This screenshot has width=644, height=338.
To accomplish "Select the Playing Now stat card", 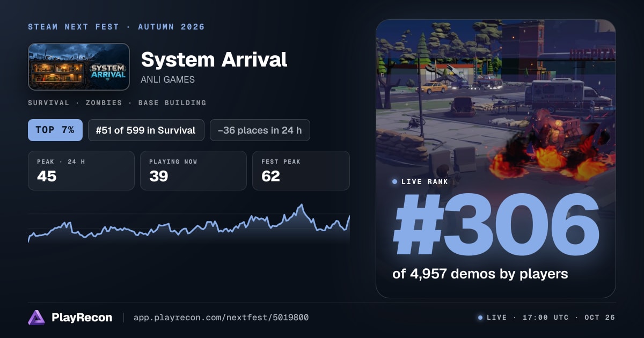I will (x=193, y=171).
